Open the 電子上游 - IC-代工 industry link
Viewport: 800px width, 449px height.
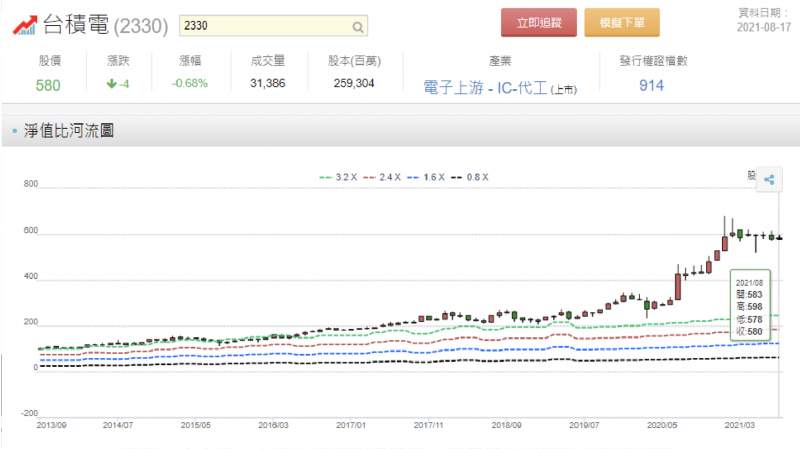coord(485,88)
